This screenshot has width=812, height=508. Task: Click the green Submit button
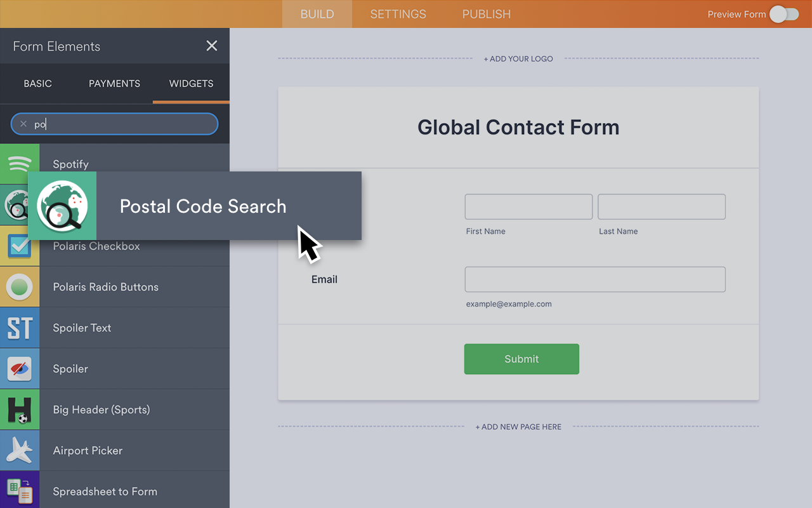521,359
